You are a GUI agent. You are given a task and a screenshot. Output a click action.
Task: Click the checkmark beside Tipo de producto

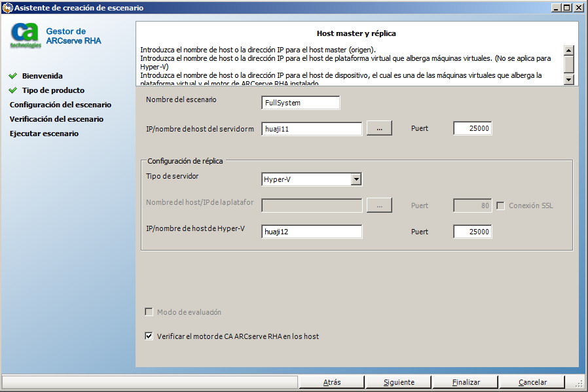tap(12, 90)
